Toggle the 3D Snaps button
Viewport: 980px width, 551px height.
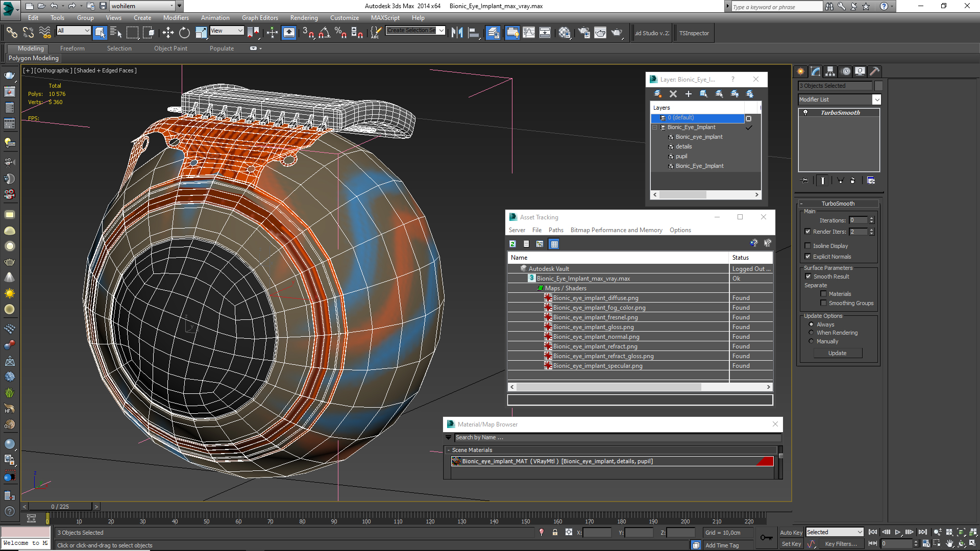[308, 33]
